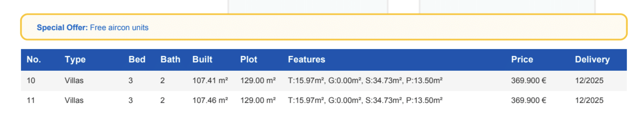This screenshot has width=644, height=130.
Task: Select the row number 10 cell
Action: pos(31,81)
